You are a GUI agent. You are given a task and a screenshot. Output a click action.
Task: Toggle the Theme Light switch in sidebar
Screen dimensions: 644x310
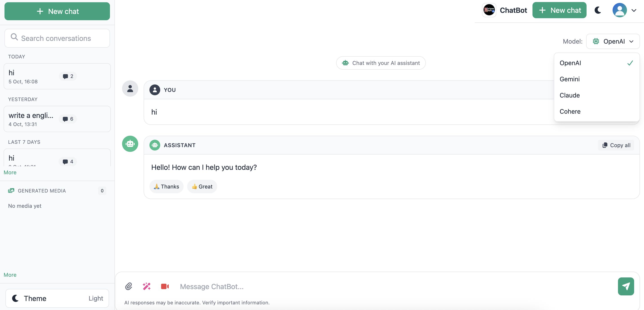click(x=57, y=298)
